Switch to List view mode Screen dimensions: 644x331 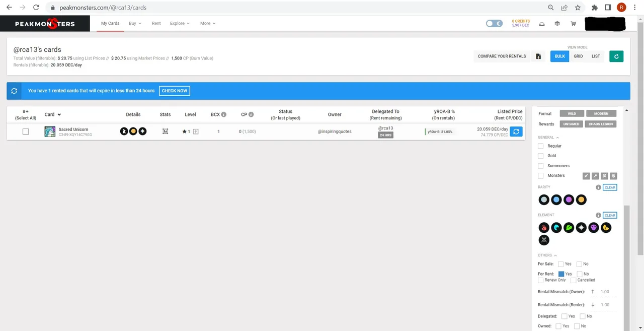point(596,56)
